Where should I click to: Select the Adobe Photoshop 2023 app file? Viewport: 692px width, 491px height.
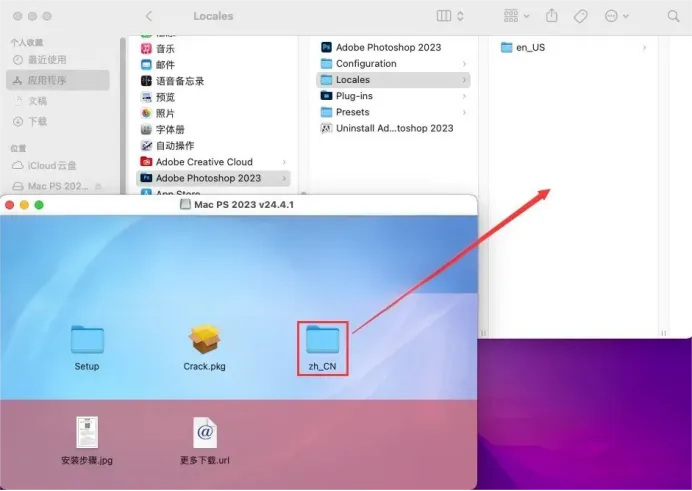click(393, 47)
